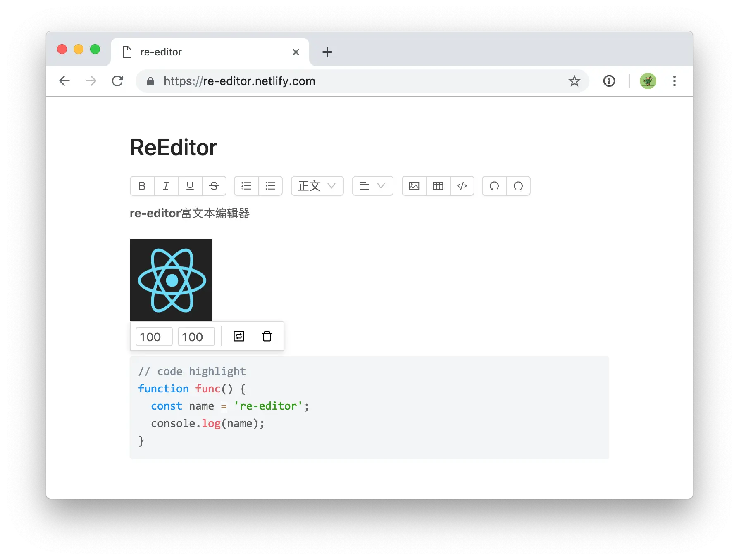739x560 pixels.
Task: Focus the image width input field
Action: (154, 337)
